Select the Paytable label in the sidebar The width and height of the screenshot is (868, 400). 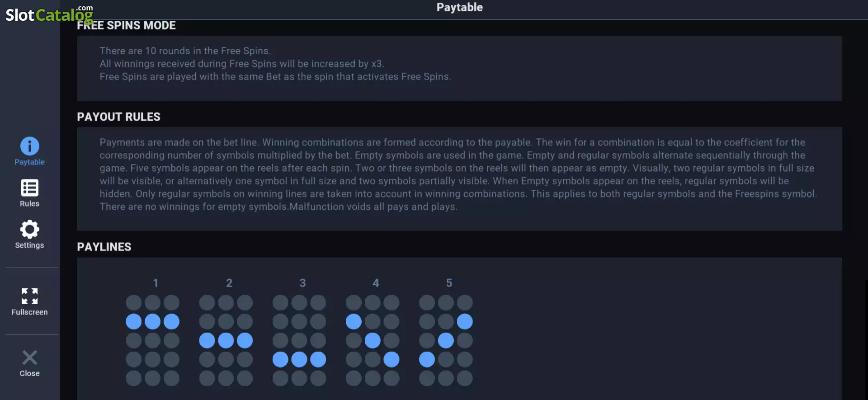30,162
